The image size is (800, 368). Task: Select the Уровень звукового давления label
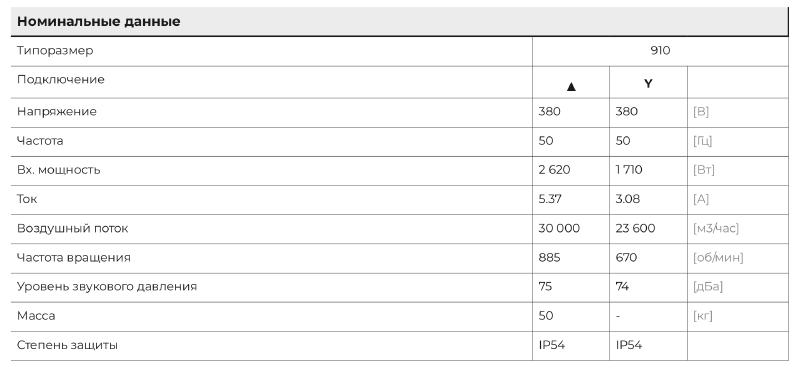(107, 286)
